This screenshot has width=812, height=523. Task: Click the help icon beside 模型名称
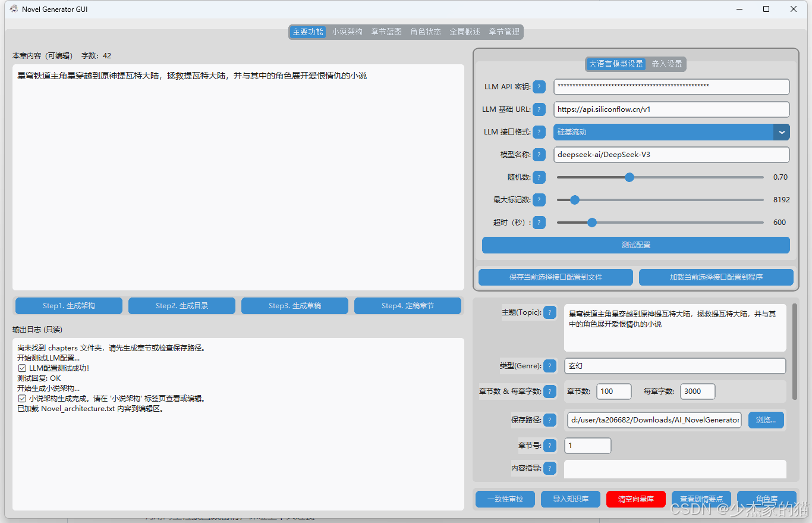[539, 155]
